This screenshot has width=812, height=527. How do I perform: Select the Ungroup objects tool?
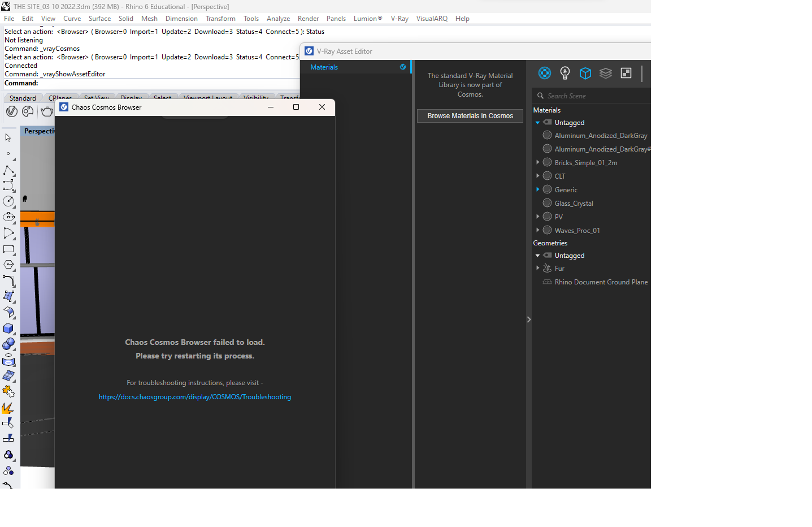pos(8,470)
